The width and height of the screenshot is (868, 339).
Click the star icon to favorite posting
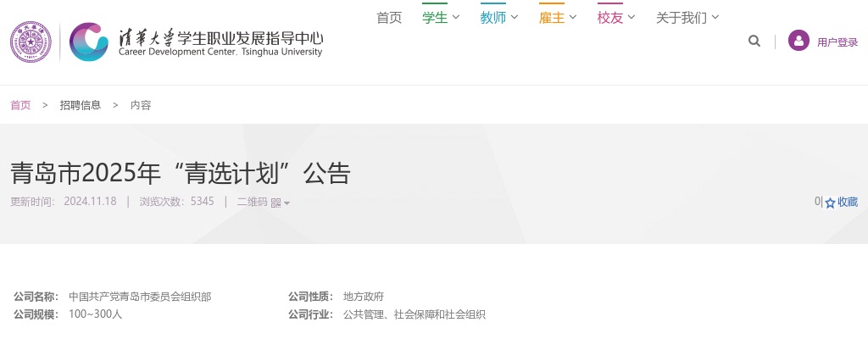[x=830, y=203]
